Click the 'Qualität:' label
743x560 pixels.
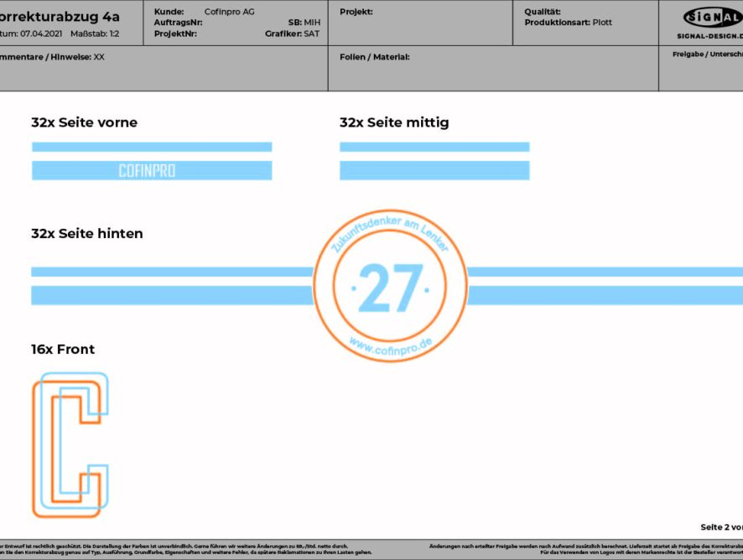543,12
